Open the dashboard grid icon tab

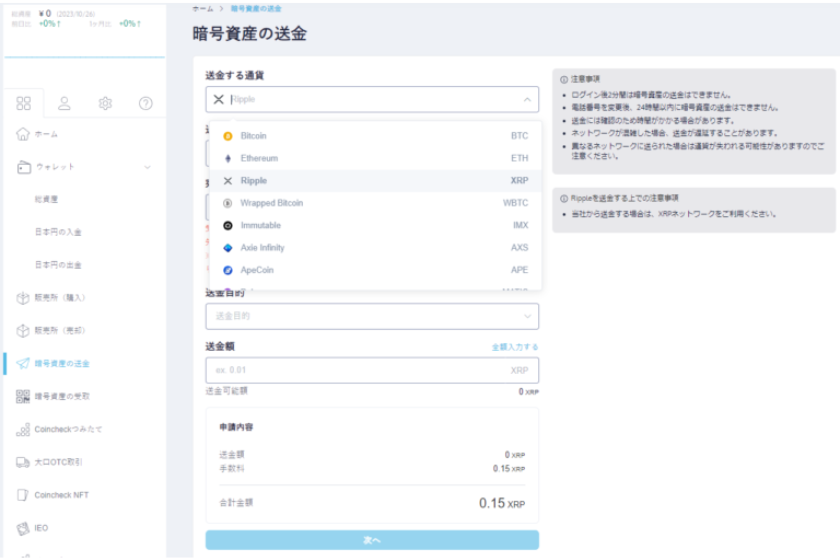[x=24, y=103]
